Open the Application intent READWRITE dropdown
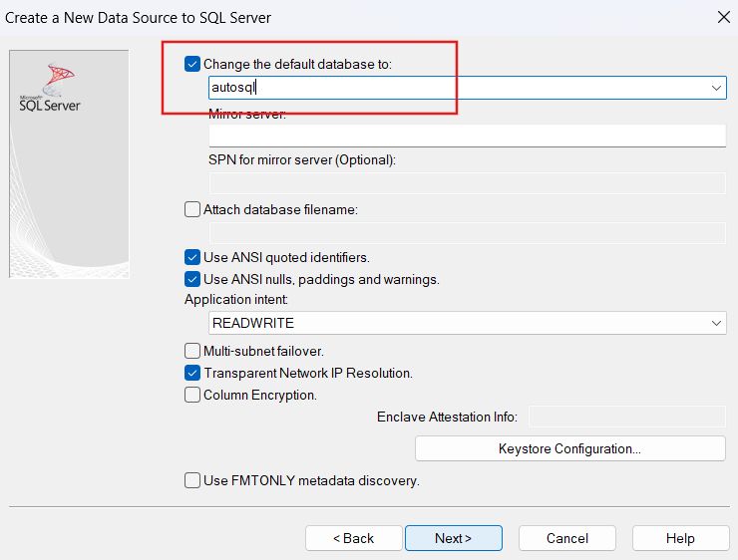 point(468,323)
